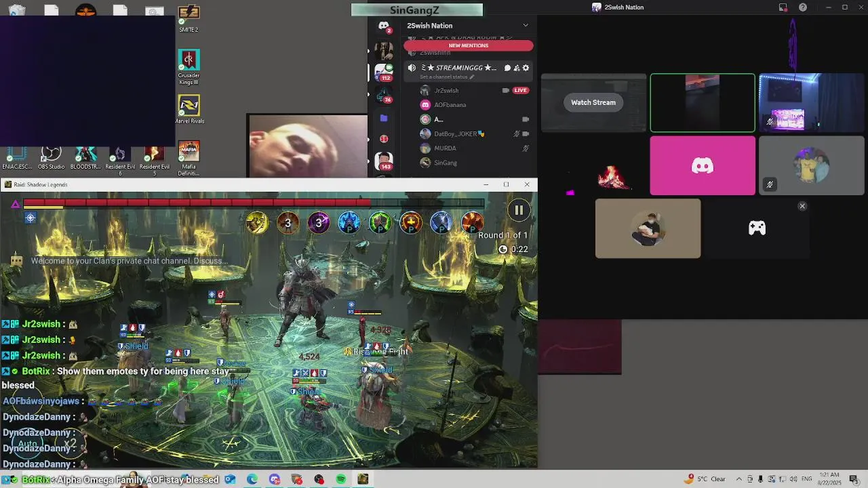Pause the Raid battle

click(519, 210)
